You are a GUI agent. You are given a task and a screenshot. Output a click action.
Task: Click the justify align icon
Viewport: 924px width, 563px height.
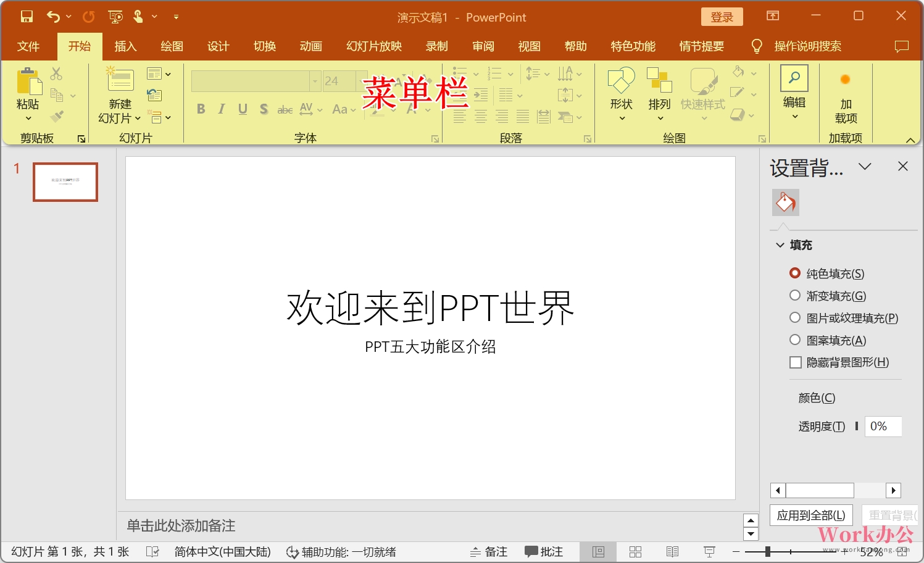pos(523,116)
